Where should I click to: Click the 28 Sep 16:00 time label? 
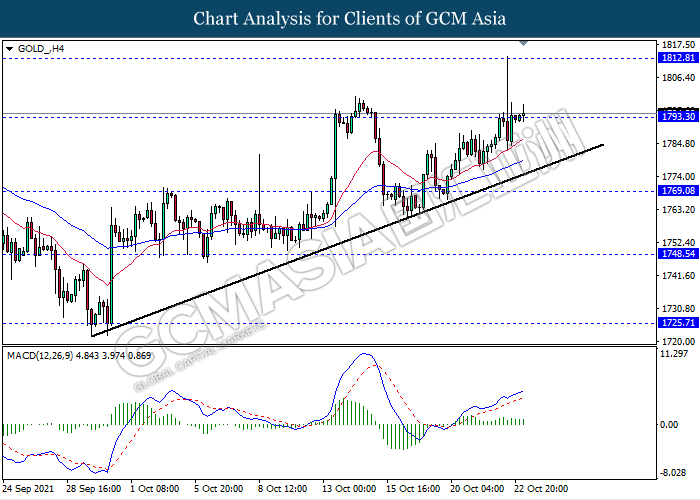coord(93,489)
